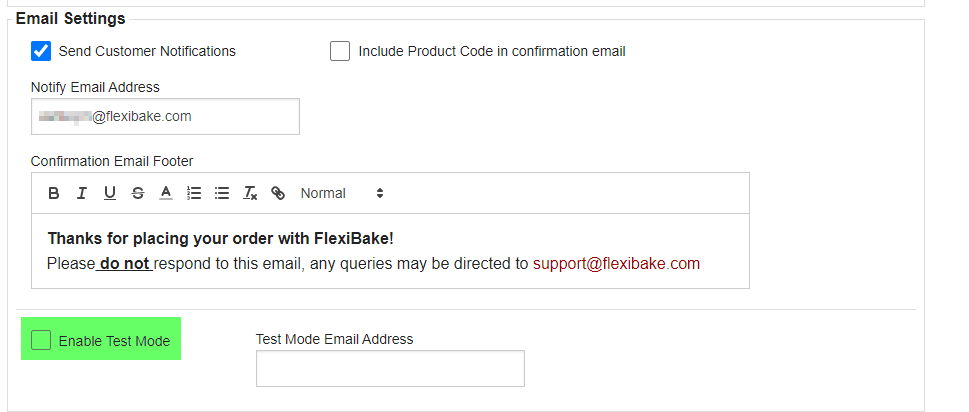Tick the Enable Test Mode checkbox
Screen dimensions: 969x412
coord(41,340)
